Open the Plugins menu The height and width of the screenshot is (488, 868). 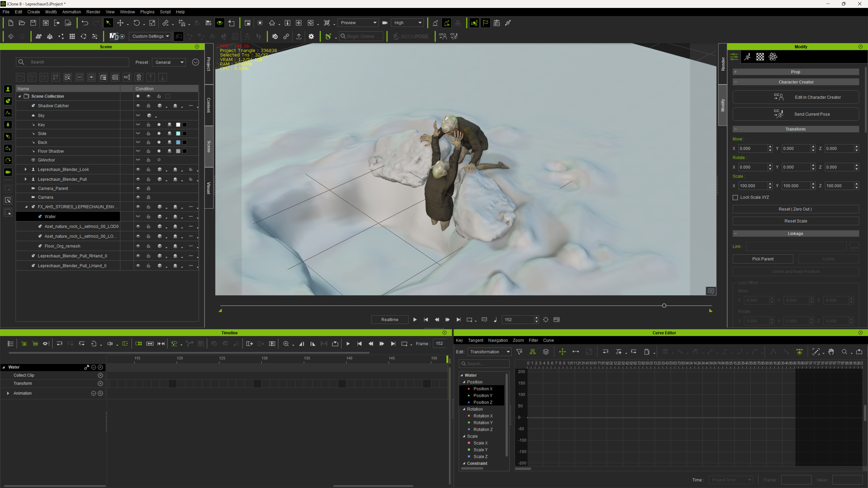[x=147, y=12]
